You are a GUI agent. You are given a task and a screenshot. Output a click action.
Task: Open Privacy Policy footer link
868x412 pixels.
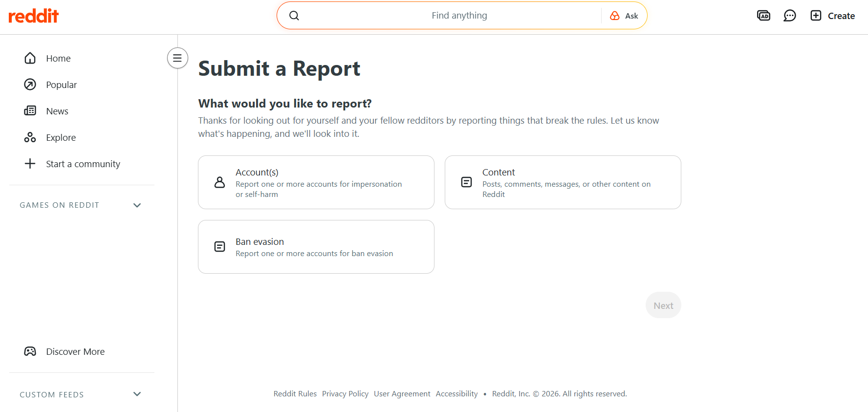(x=345, y=394)
